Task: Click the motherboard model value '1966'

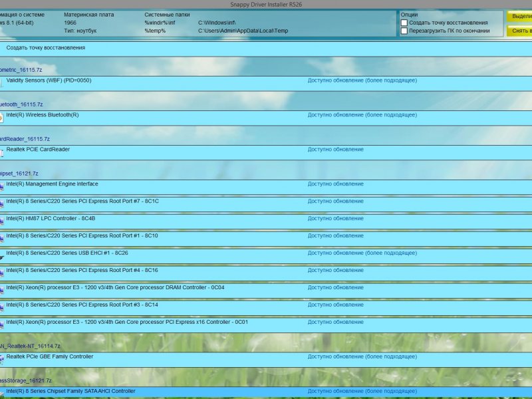Action: pyautogui.click(x=70, y=23)
